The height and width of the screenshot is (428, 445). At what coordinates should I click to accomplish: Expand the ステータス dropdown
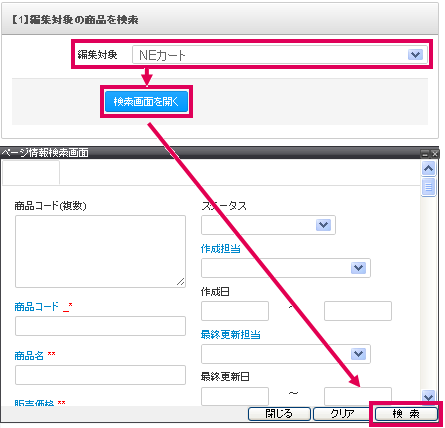323,225
